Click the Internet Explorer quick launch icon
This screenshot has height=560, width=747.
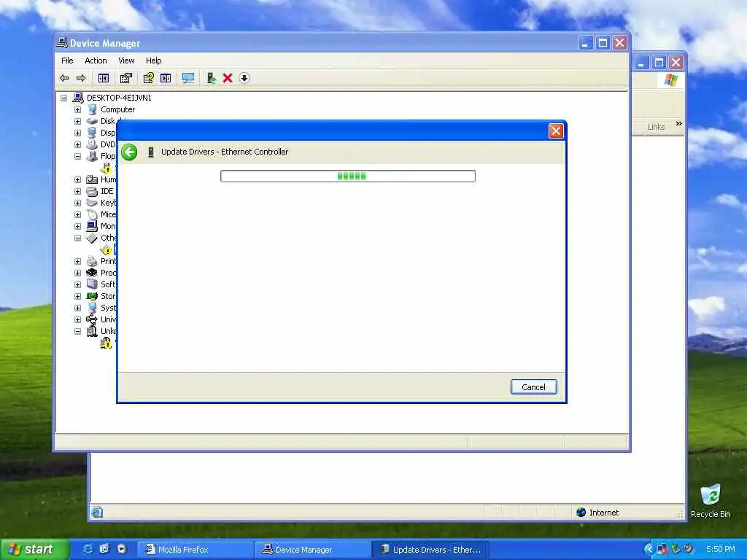tap(88, 549)
